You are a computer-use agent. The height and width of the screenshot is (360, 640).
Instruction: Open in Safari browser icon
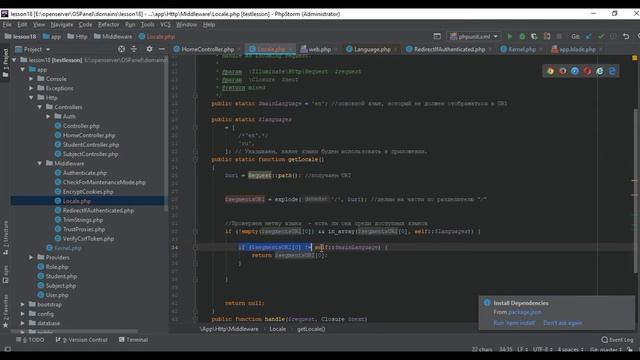pos(575,71)
